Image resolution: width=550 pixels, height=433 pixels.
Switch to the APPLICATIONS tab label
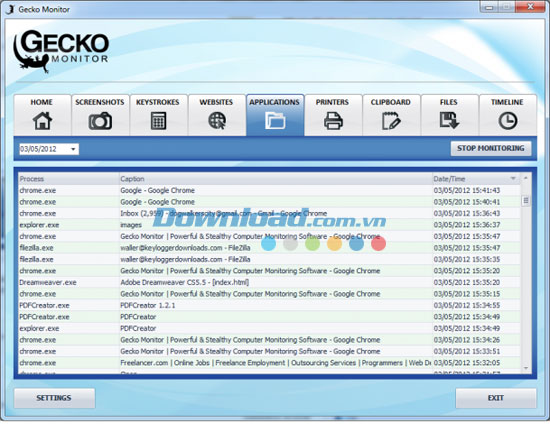coord(274,102)
